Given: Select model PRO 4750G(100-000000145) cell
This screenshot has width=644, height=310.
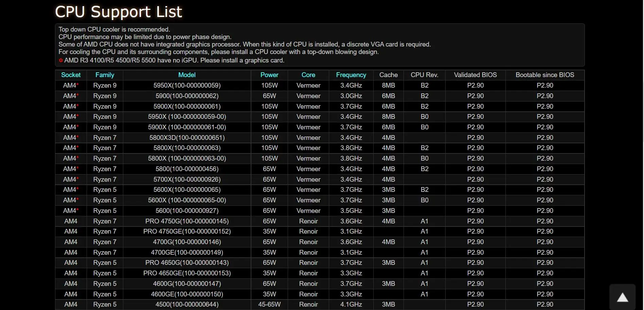Looking at the screenshot, I should pos(187,221).
